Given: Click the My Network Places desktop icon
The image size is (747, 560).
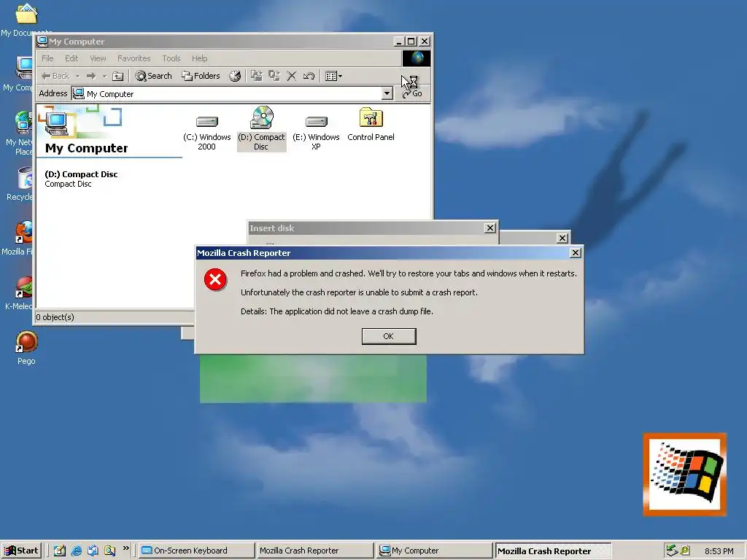Looking at the screenshot, I should [x=21, y=134].
